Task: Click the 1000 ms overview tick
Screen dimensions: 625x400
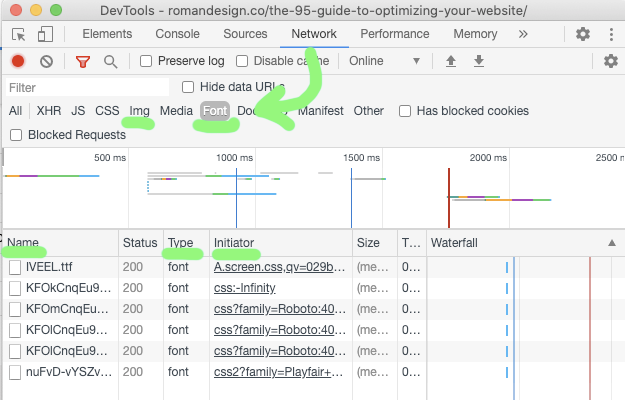Action: [x=234, y=158]
